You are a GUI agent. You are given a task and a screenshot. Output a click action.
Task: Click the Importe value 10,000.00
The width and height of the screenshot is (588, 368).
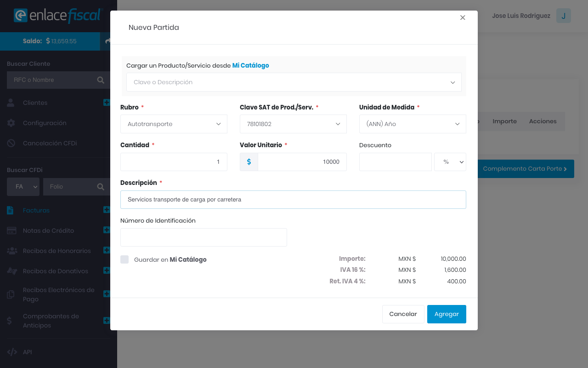(x=453, y=259)
